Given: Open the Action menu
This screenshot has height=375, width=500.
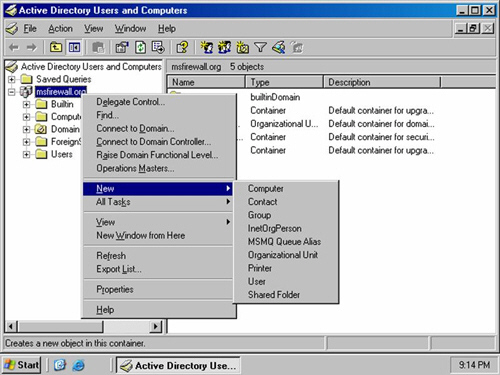Looking at the screenshot, I should 60,29.
